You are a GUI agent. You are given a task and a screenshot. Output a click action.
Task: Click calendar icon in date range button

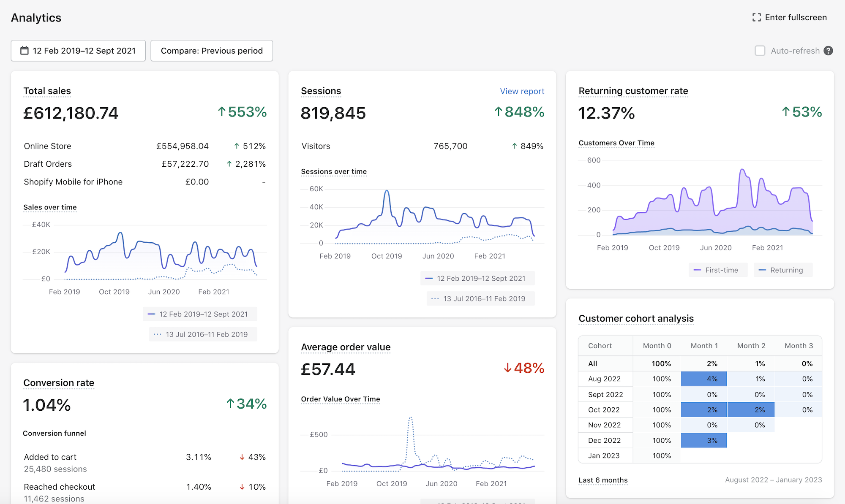(25, 51)
